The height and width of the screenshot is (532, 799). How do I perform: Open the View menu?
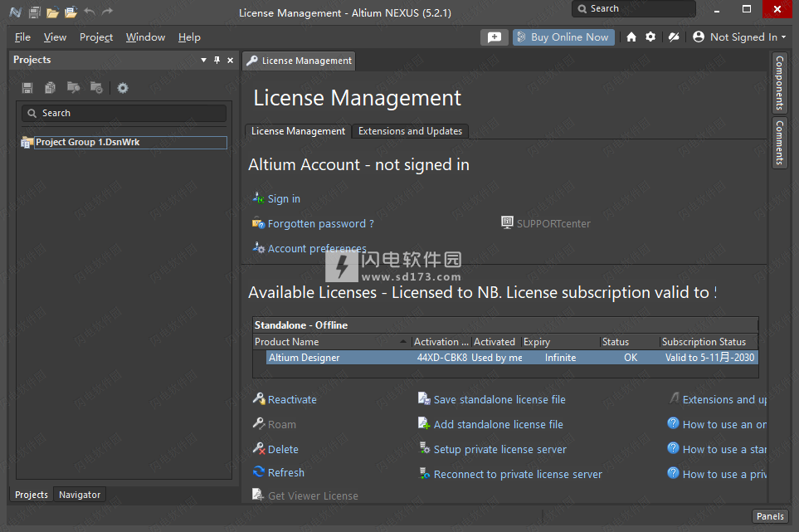coord(55,37)
